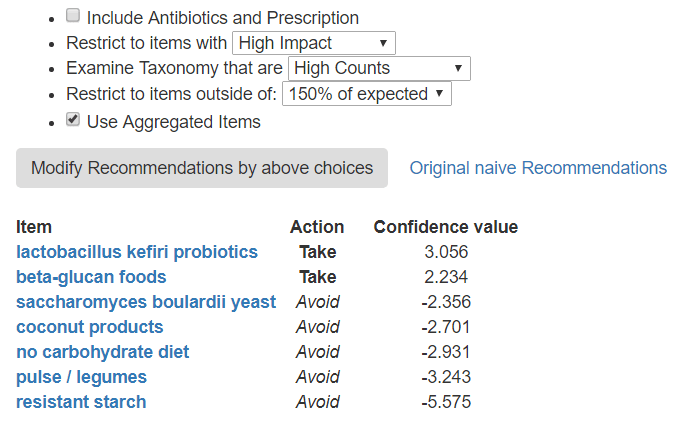Click the Confidence value column header
This screenshot has height=435, width=681.
click(x=445, y=227)
